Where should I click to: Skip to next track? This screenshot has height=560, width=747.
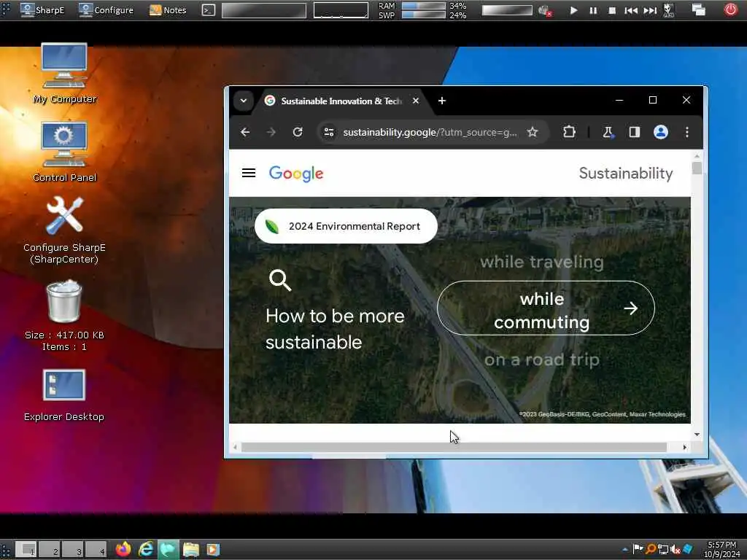650,10
